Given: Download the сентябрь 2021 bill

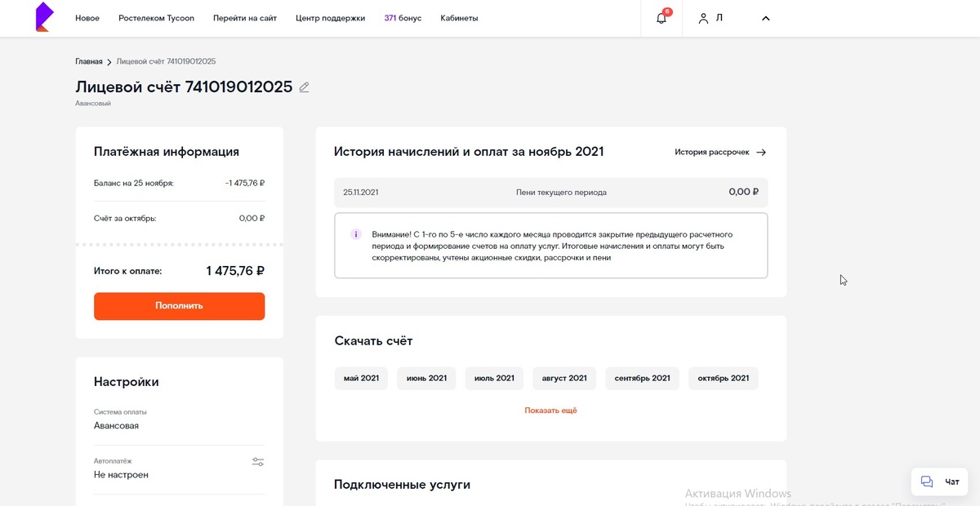Looking at the screenshot, I should click(x=642, y=378).
